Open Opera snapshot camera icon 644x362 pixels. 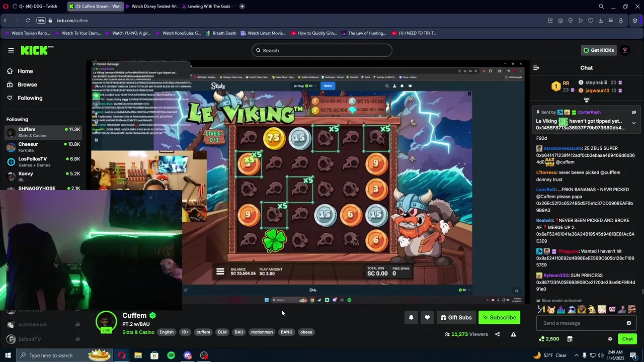pos(560,21)
